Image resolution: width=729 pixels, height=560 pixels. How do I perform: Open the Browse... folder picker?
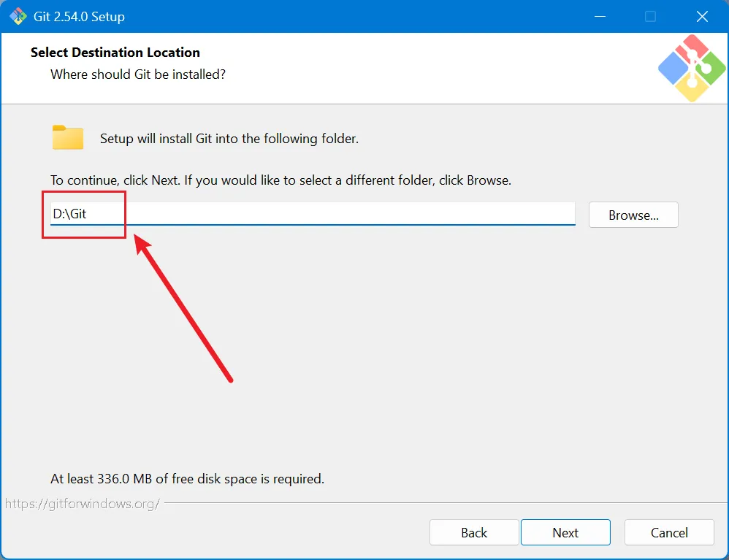[633, 215]
